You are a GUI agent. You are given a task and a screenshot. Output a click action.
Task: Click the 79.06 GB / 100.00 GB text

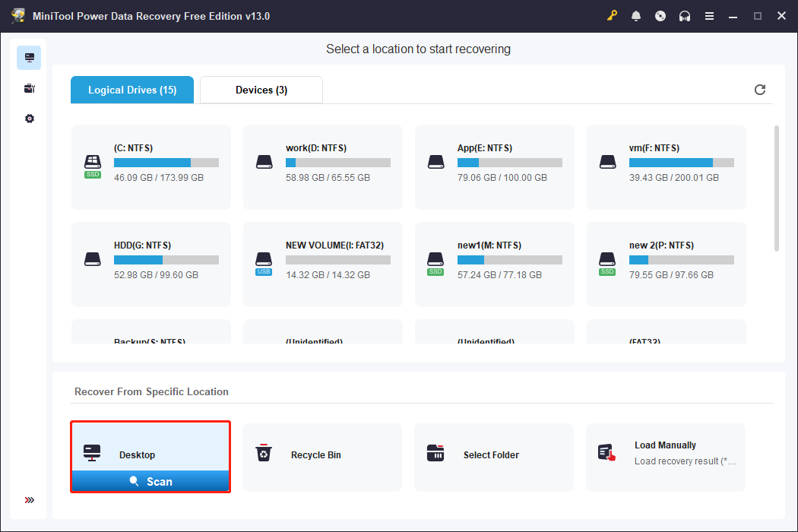tap(502, 177)
